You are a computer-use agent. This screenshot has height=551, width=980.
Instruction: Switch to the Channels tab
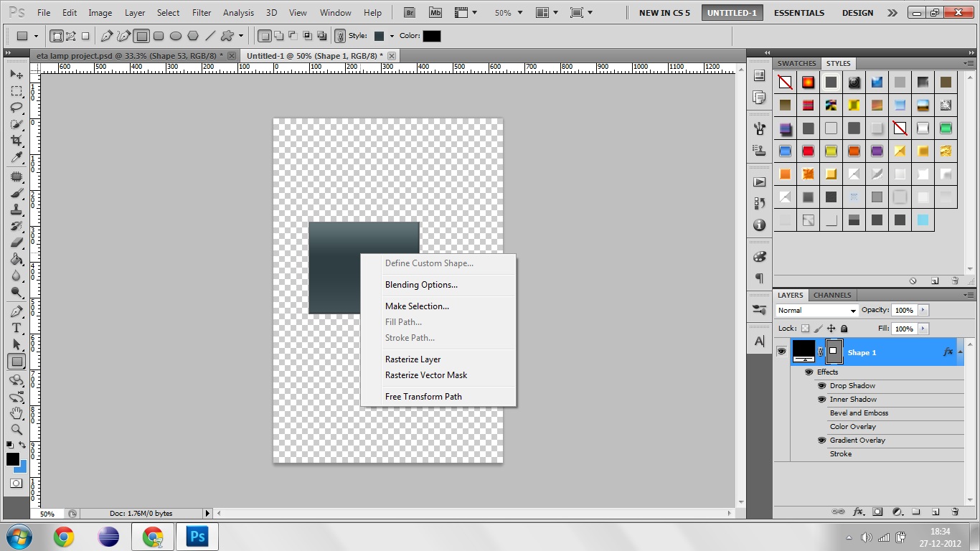click(832, 295)
